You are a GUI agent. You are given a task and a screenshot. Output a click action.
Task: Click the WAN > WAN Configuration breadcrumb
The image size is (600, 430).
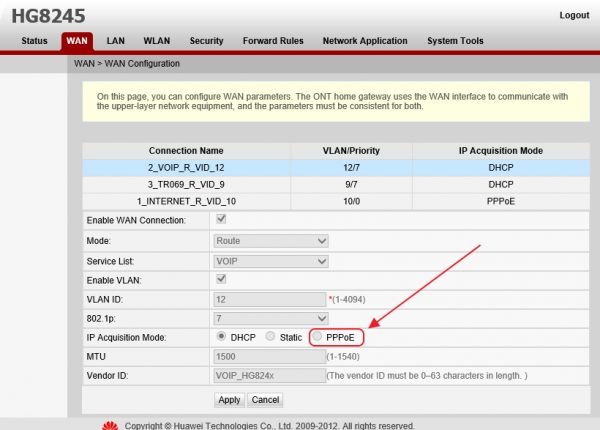127,64
